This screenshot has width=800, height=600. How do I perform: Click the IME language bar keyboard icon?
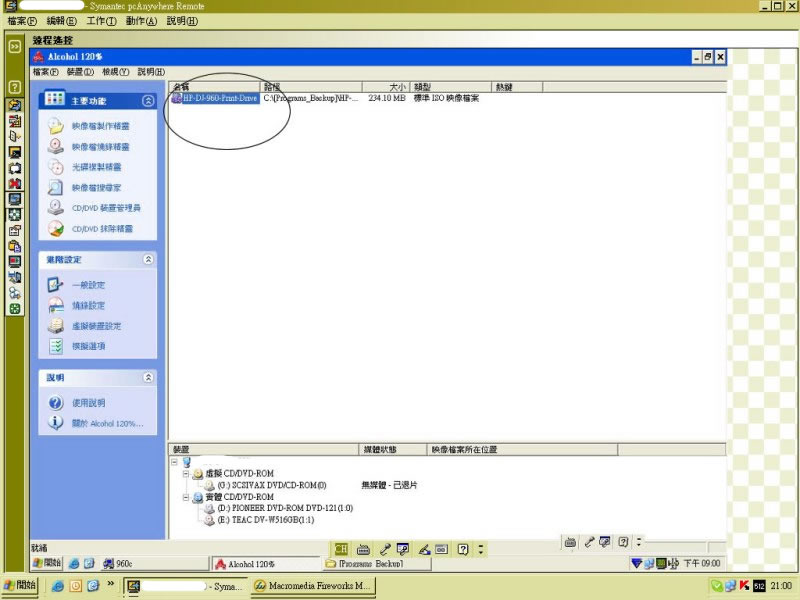pos(363,549)
